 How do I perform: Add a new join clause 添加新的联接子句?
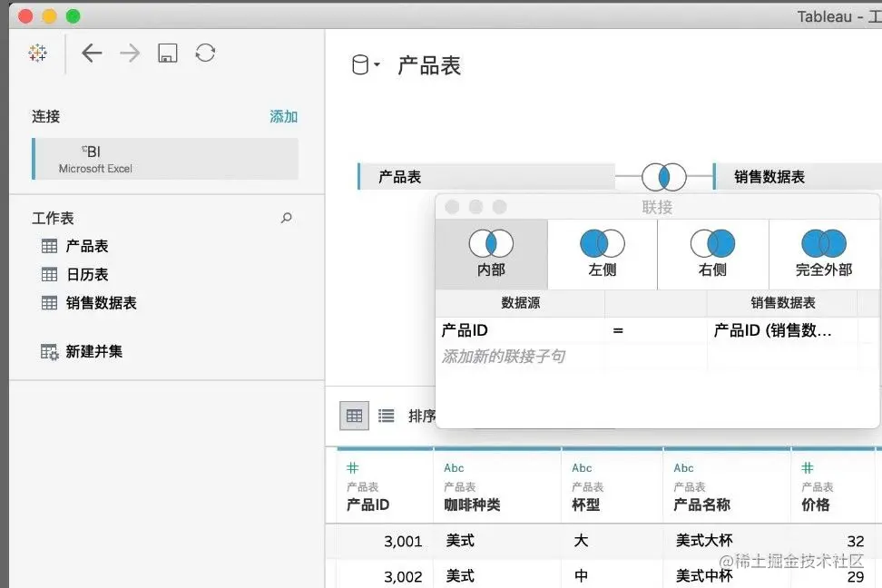pos(504,357)
